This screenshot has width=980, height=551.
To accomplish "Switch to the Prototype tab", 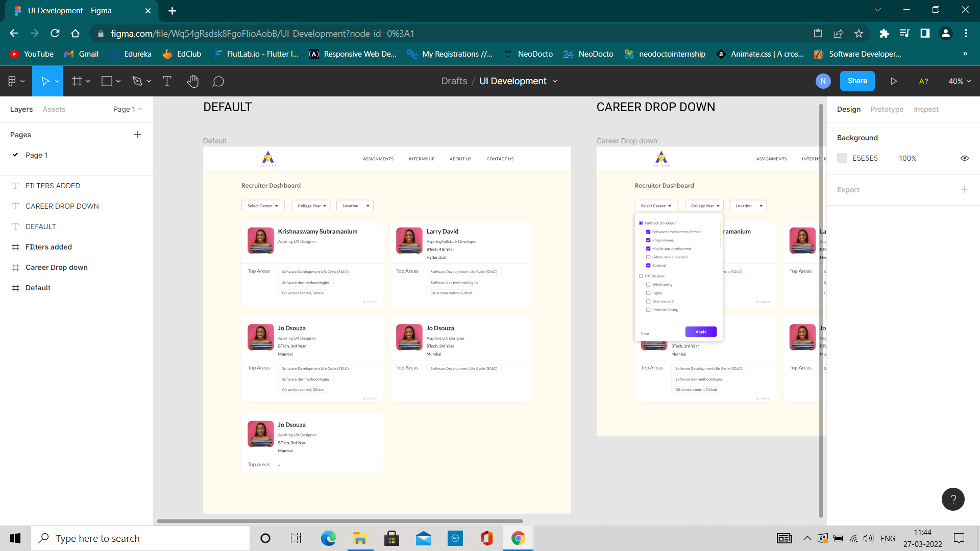I will pyautogui.click(x=887, y=109).
